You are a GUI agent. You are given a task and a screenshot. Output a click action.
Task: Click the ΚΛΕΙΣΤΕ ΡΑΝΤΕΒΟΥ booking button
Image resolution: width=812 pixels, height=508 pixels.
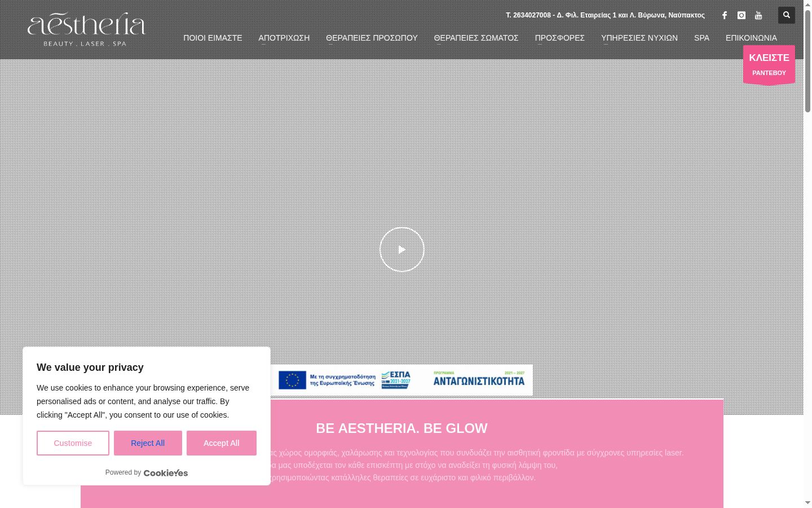point(769,65)
